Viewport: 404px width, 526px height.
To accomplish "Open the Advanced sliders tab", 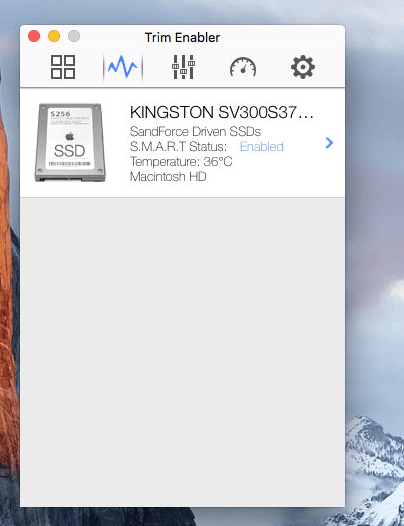I will (x=183, y=67).
